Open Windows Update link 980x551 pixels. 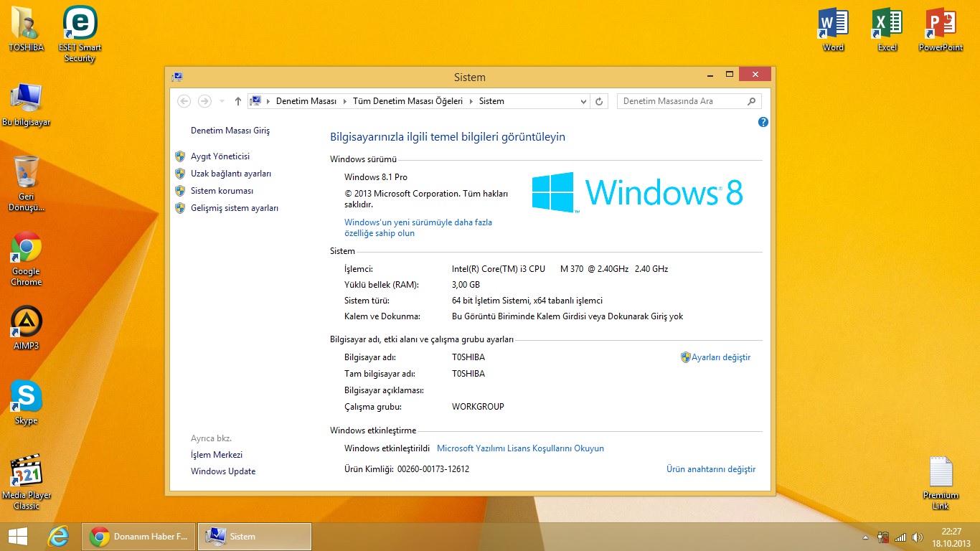223,471
